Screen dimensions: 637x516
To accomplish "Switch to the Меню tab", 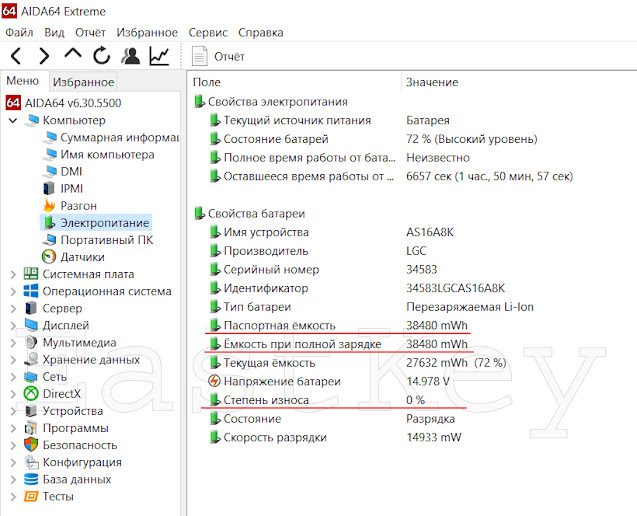I will [23, 81].
